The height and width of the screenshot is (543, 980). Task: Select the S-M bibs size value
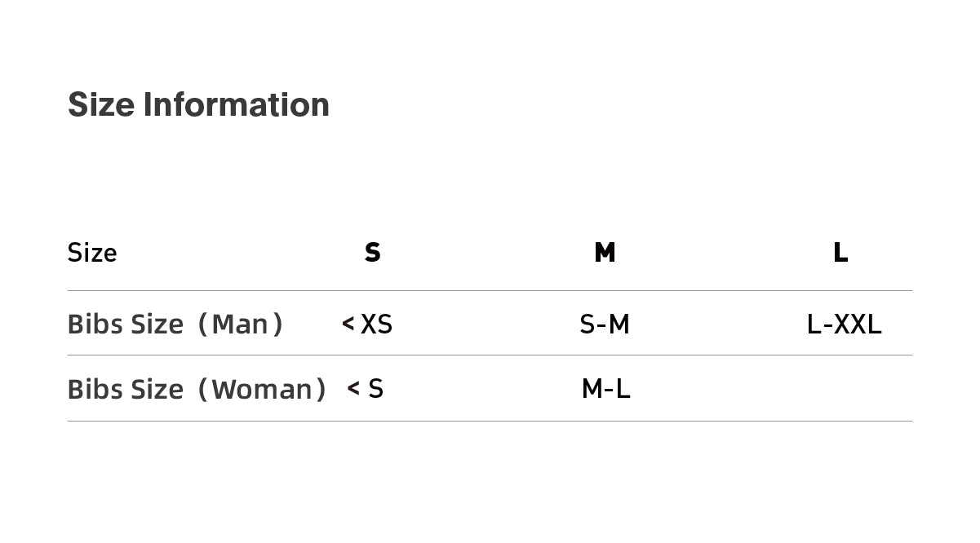coord(605,324)
